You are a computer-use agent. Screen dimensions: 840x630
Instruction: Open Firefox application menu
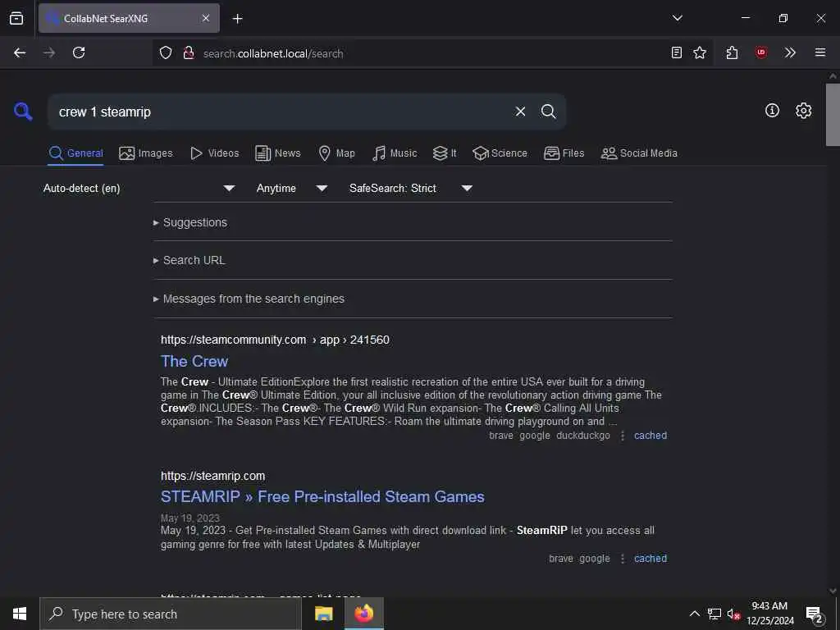tap(820, 52)
